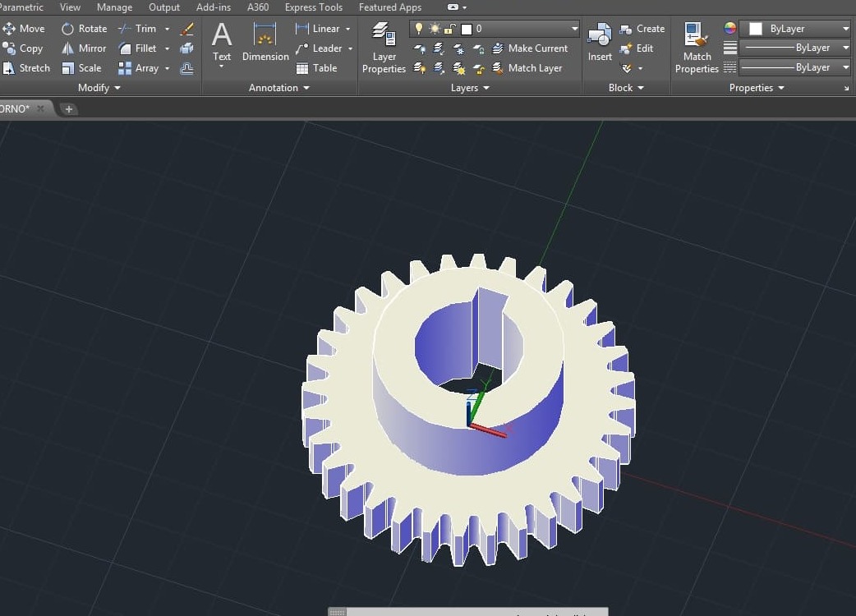Select the Copy tool
856x616 pixels.
click(22, 48)
